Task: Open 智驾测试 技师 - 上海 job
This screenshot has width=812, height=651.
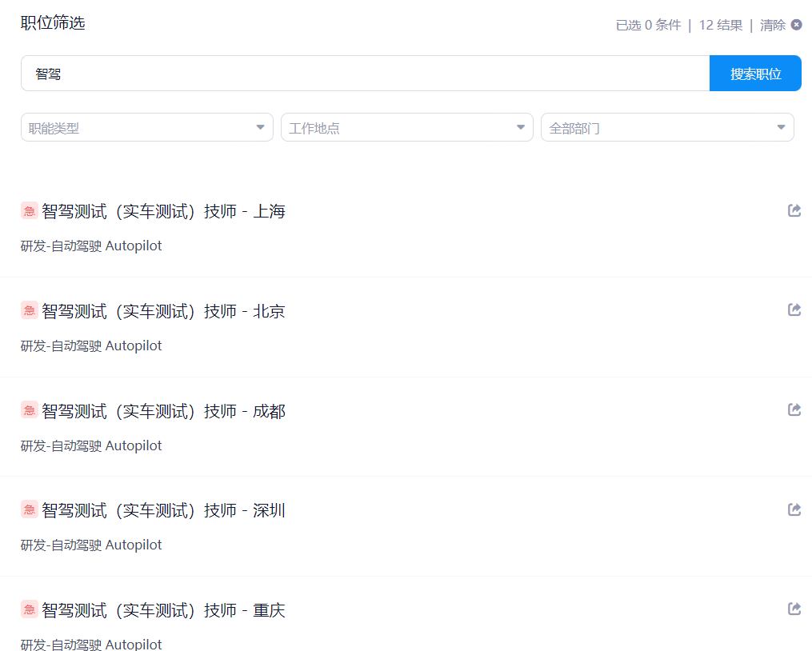Action: [164, 211]
